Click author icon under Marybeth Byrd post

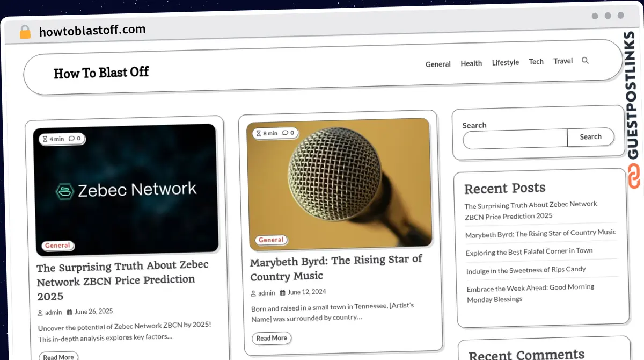[x=253, y=293]
